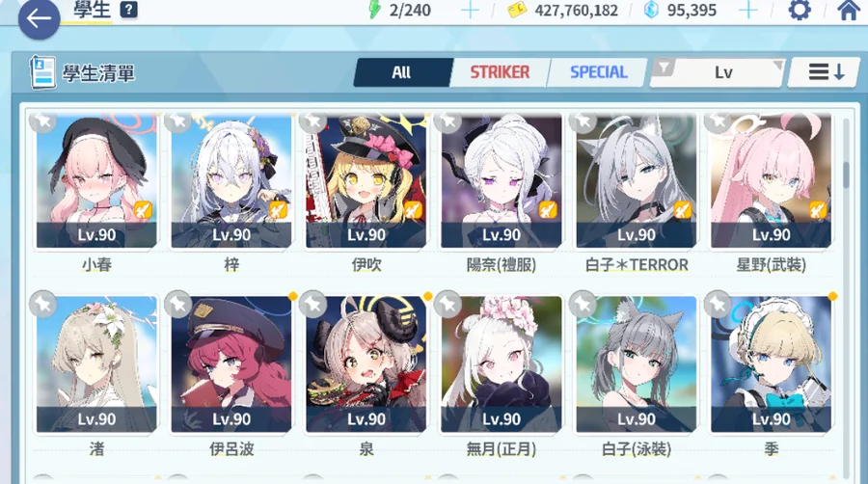Screen dimensions: 868x484
Task: Switch to the SPECIAL tab
Action: point(598,72)
